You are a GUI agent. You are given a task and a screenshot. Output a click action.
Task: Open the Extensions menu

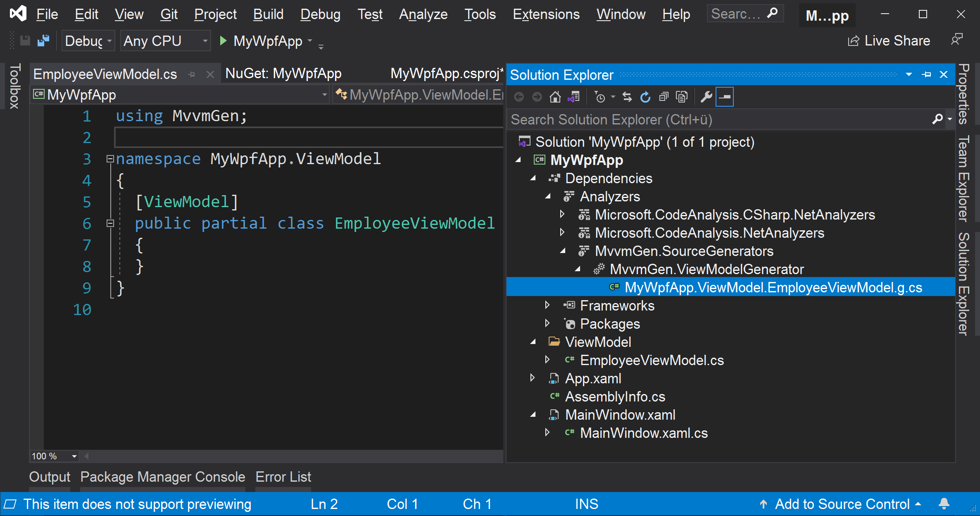[x=546, y=14]
